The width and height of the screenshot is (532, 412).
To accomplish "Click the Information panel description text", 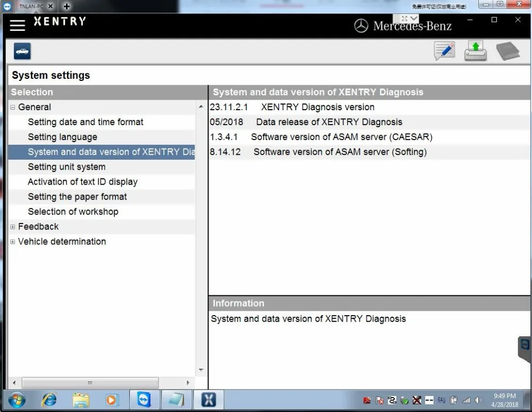I will click(308, 319).
